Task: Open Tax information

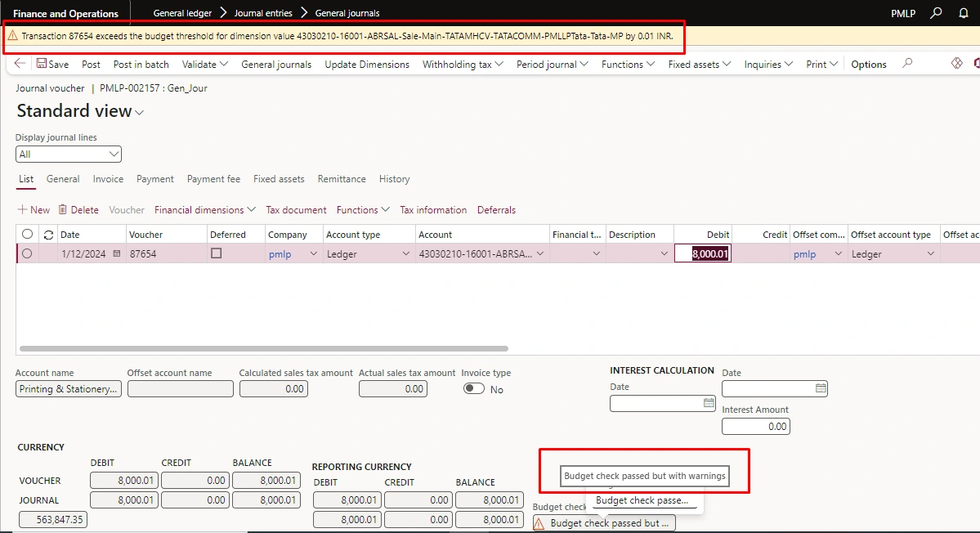Action: [433, 209]
